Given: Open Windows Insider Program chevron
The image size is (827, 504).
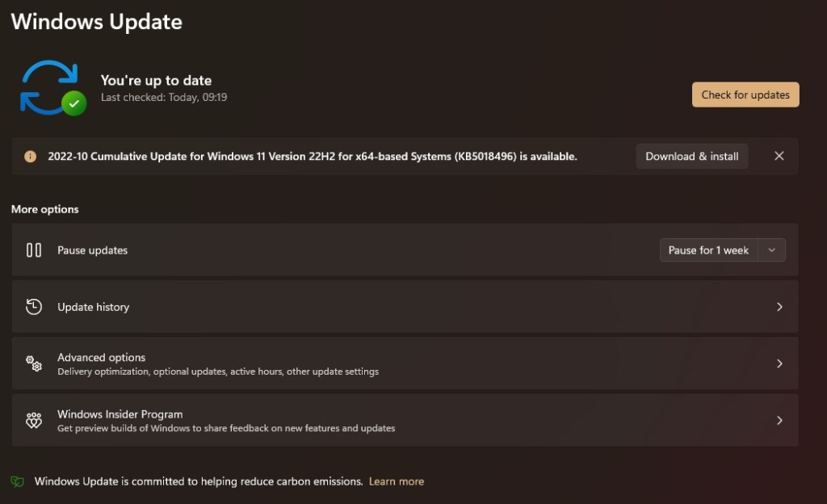Looking at the screenshot, I should 779,420.
